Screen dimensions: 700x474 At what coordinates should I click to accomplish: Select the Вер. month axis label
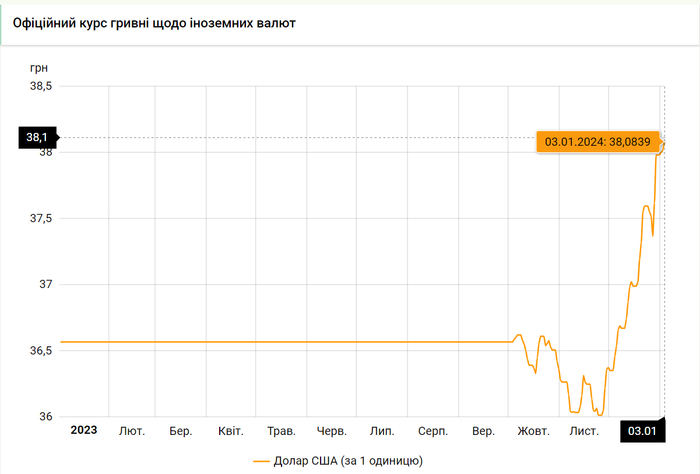pos(483,431)
